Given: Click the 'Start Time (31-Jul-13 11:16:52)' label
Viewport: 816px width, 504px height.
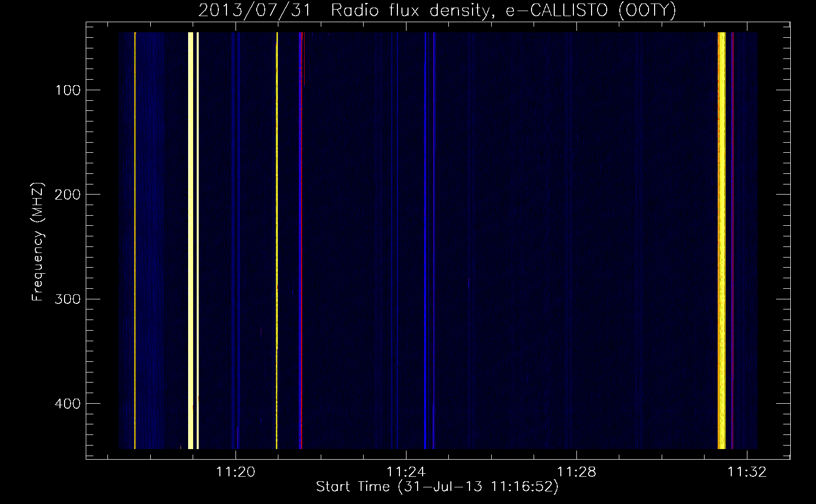Looking at the screenshot, I should coord(437,487).
